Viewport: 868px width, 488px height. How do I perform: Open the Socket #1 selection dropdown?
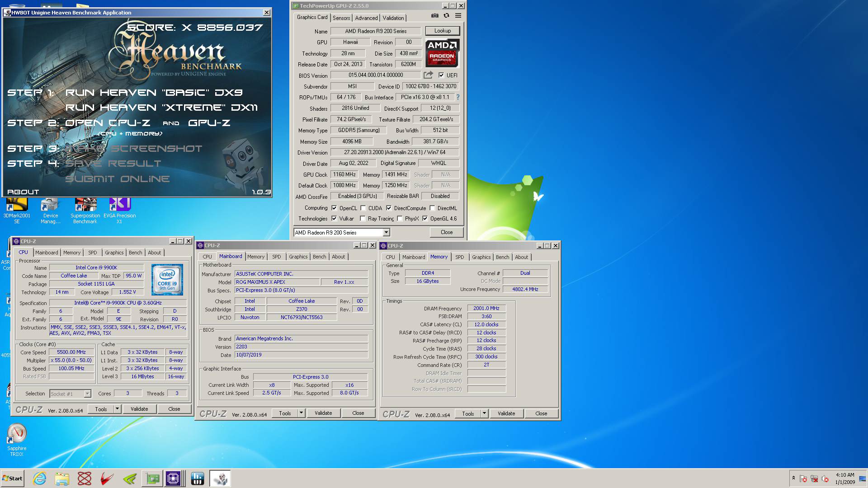[87, 394]
